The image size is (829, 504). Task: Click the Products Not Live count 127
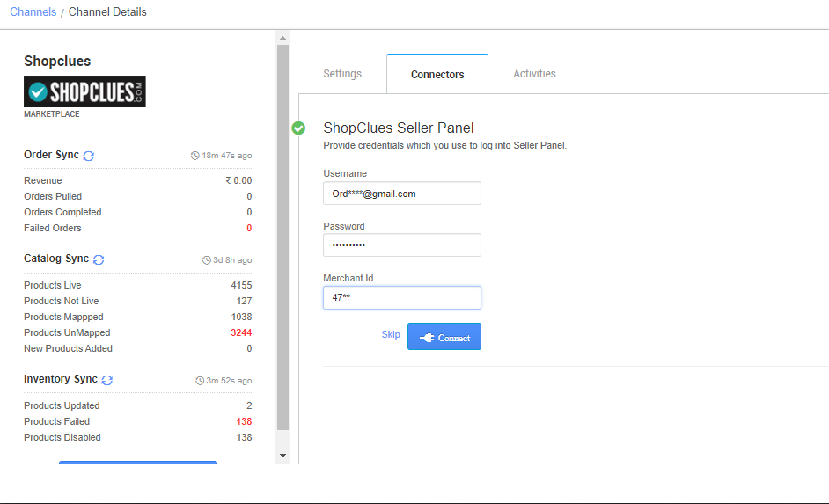244,301
